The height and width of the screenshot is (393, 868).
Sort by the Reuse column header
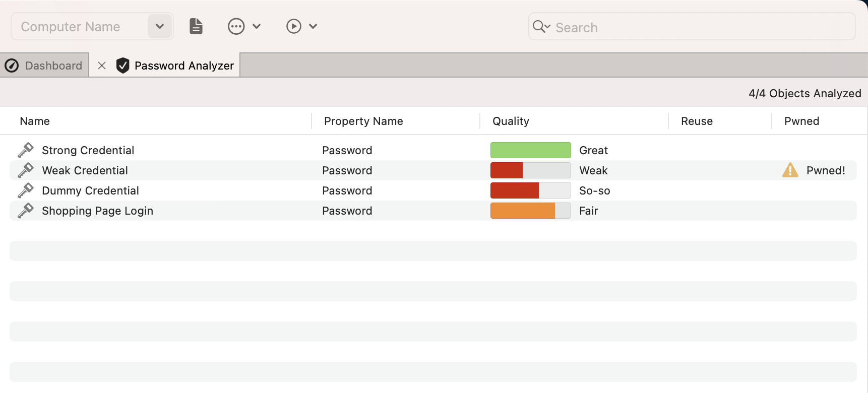pos(697,121)
